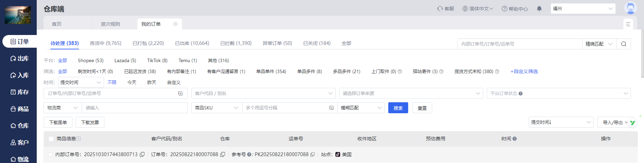The width and height of the screenshot is (644, 163).
Task: Click 揽货方式未知 help question icon
Action: (497, 71)
